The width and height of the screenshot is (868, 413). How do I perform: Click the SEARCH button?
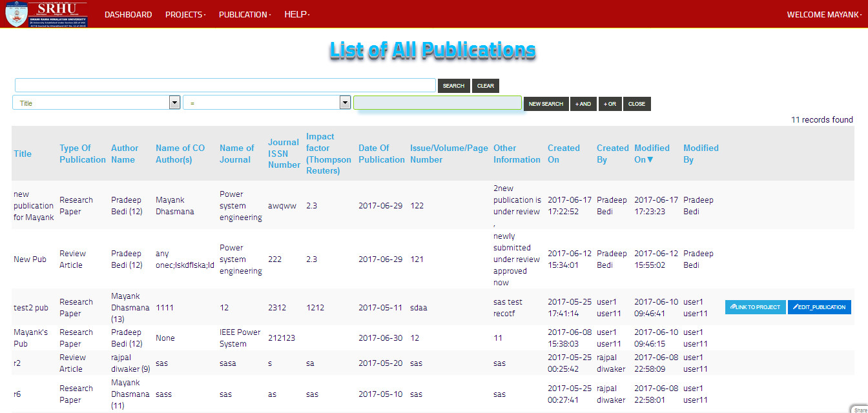(453, 86)
